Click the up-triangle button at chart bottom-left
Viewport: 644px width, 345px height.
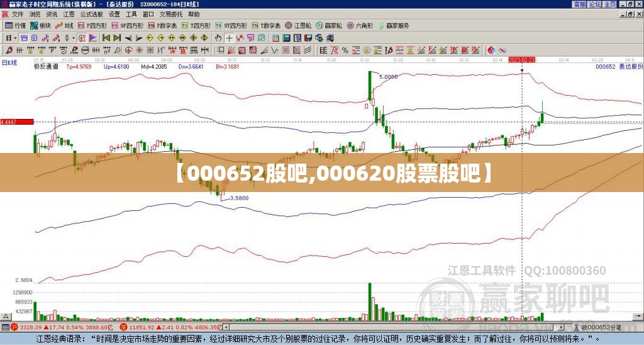click(6, 317)
